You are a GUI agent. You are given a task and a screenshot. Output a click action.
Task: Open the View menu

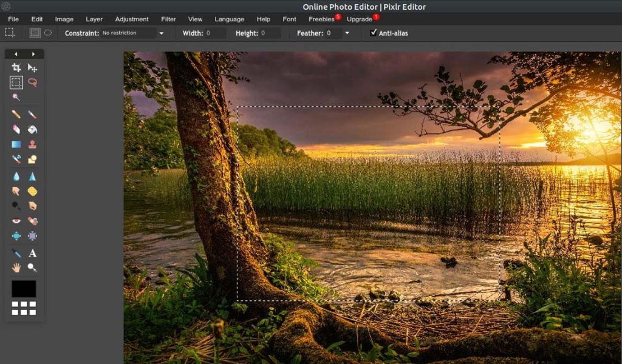[x=195, y=19]
